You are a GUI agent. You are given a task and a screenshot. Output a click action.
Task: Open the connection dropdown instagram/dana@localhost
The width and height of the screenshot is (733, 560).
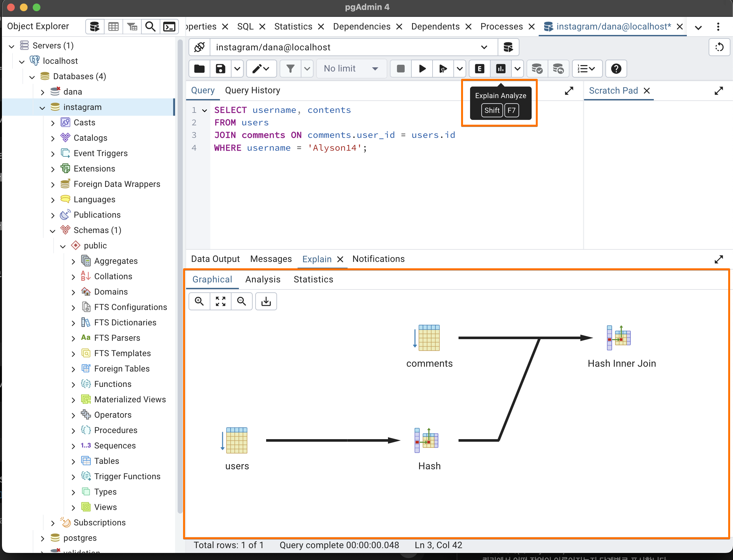(x=353, y=47)
